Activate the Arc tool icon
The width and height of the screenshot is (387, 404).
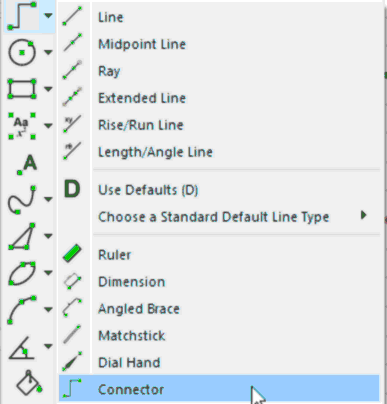coord(22,309)
